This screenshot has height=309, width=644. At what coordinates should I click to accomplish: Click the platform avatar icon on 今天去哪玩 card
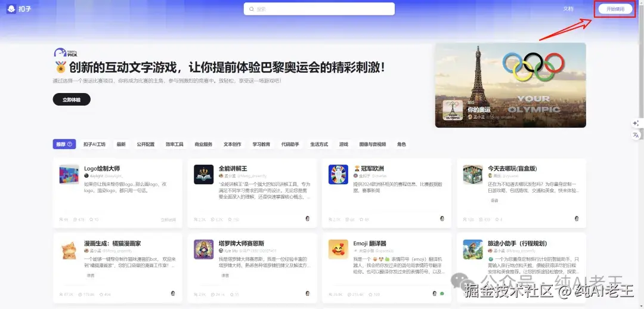[x=577, y=218]
